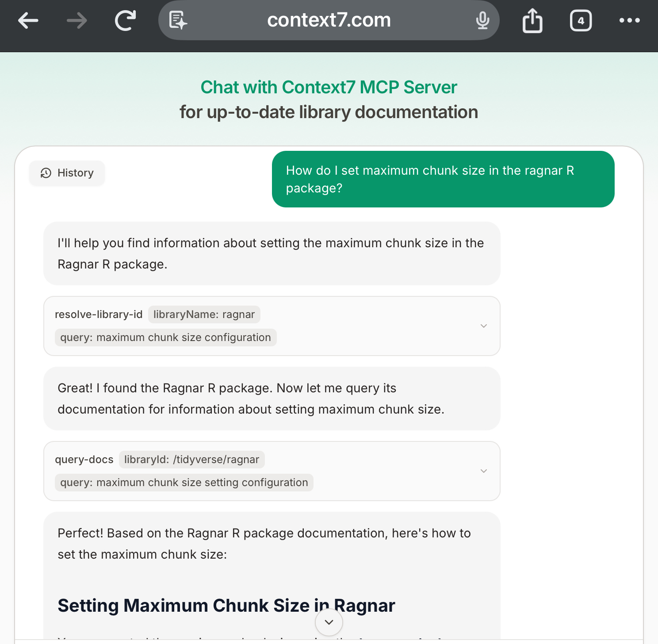Reload the context7.com page
Screen dimensions: 658x644
point(125,20)
